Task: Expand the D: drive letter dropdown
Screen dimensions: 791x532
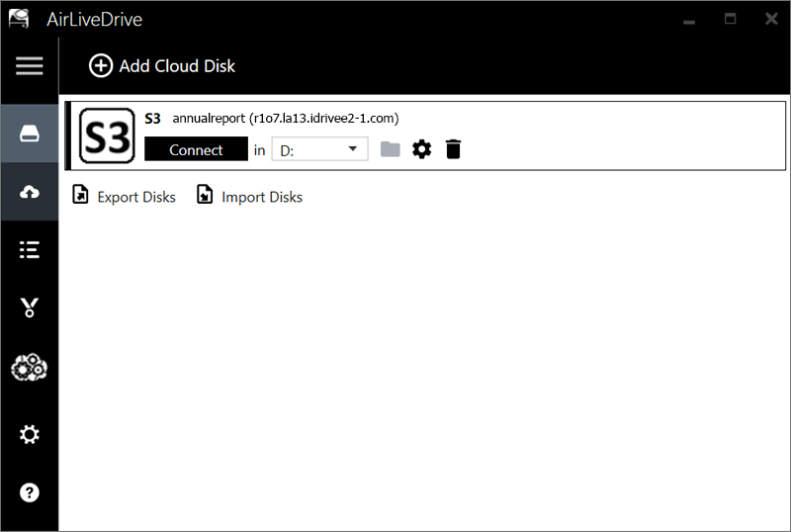Action: click(319, 149)
